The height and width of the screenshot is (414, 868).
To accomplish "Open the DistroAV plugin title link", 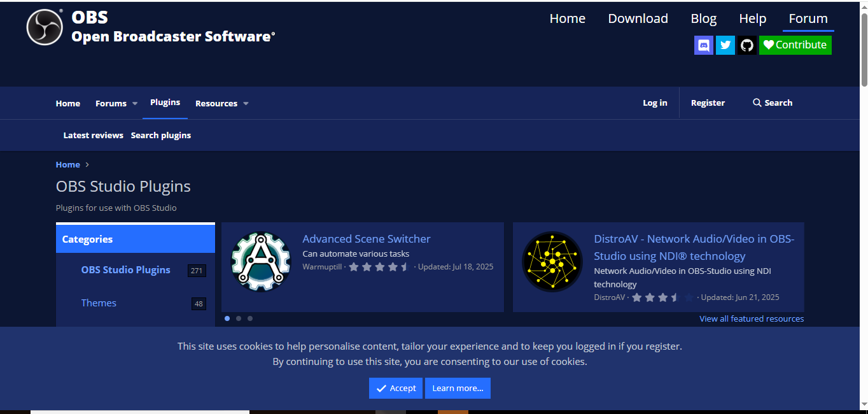I will click(694, 247).
